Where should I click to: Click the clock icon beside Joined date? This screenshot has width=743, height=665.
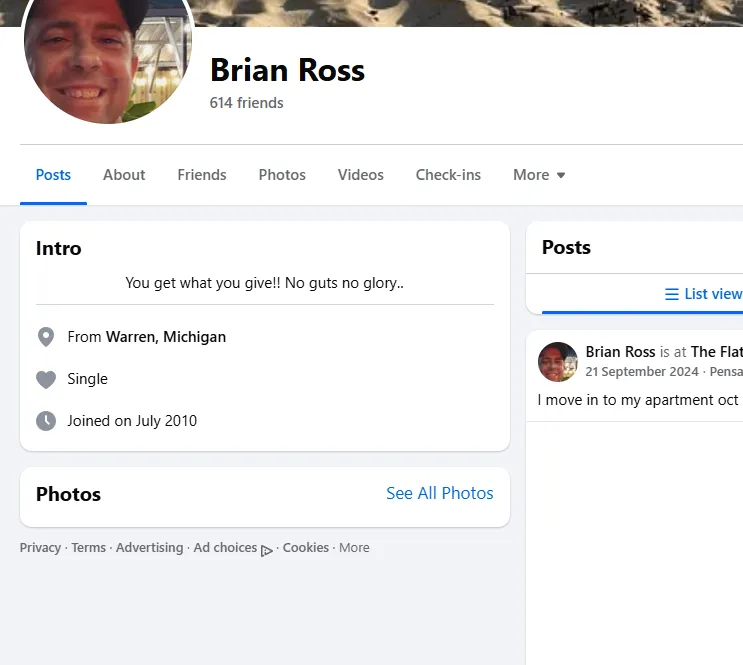(46, 421)
